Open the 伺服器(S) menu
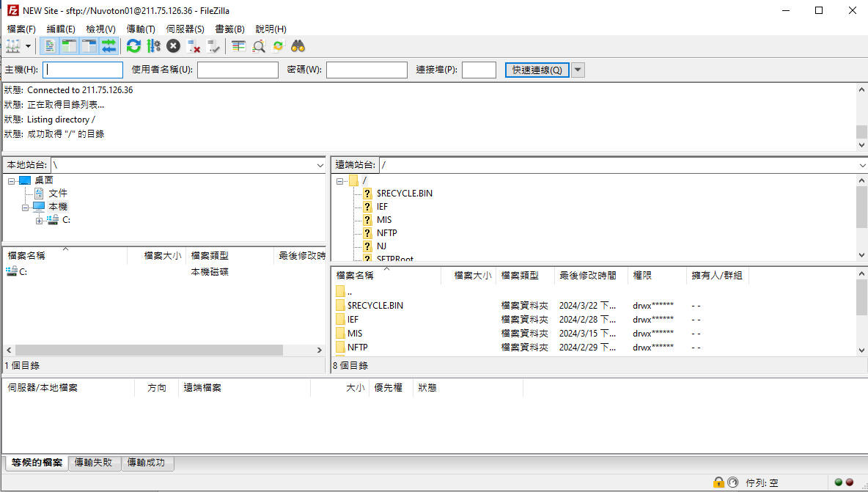Viewport: 868px width, 492px height. point(185,29)
